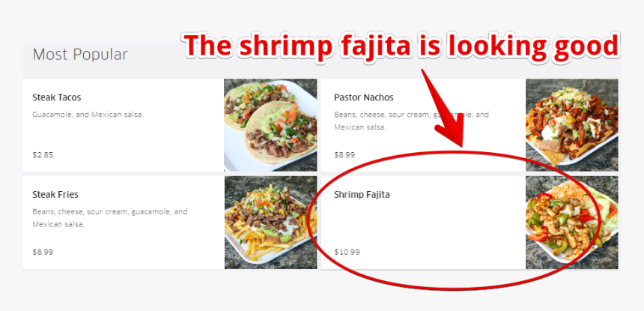Click Steak Tacos description 'Guacamole, and Mexican salsa.'
Viewport: 644px width, 311px height.
pyautogui.click(x=88, y=115)
